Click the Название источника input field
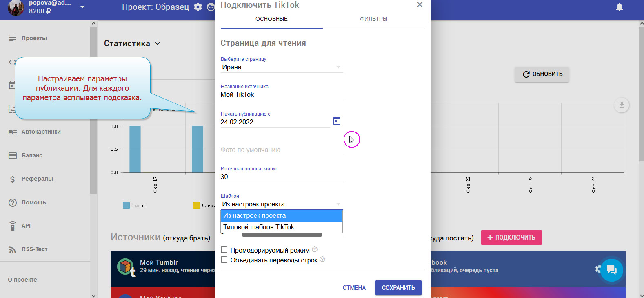 click(x=282, y=95)
